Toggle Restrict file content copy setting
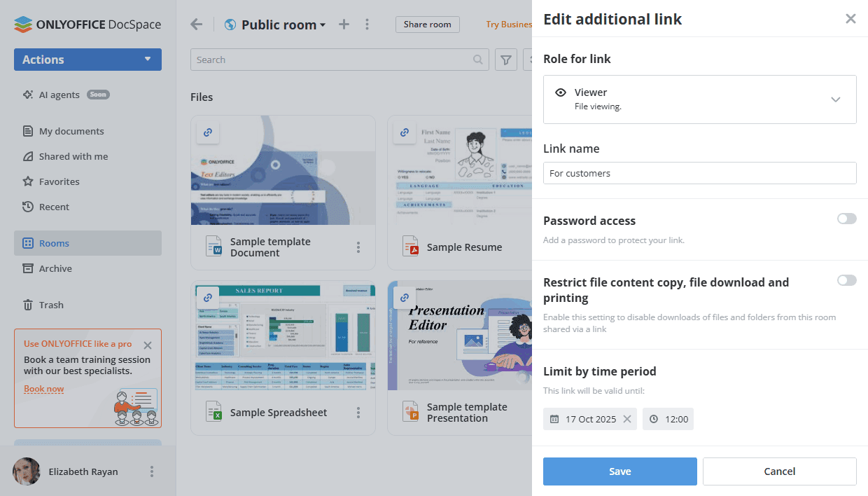The height and width of the screenshot is (496, 868). pos(846,280)
